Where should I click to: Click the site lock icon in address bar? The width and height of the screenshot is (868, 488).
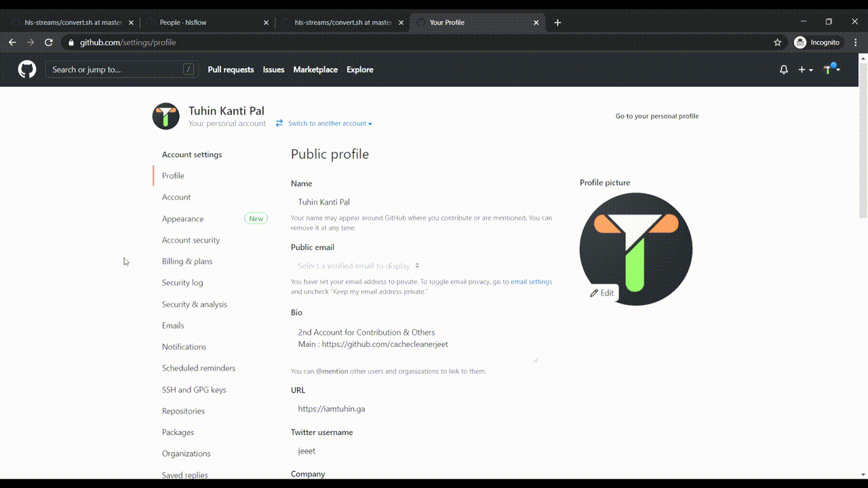(x=71, y=42)
